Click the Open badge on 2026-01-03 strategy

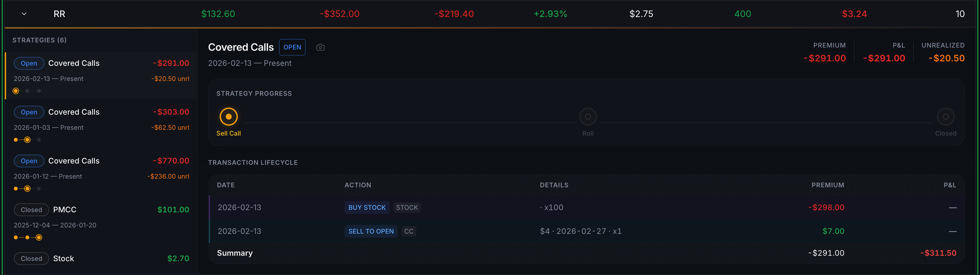tap(29, 112)
